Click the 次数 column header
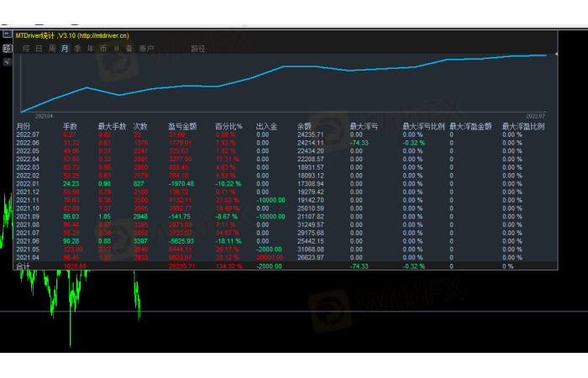 click(140, 126)
